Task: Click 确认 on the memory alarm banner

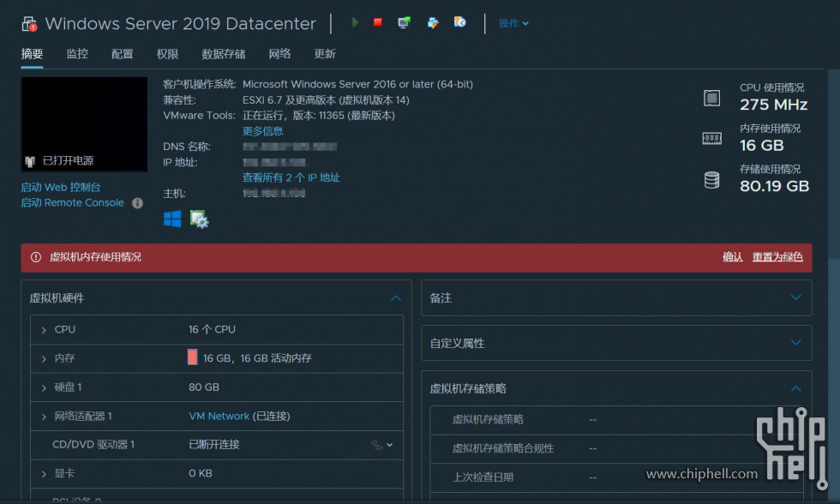Action: [732, 257]
